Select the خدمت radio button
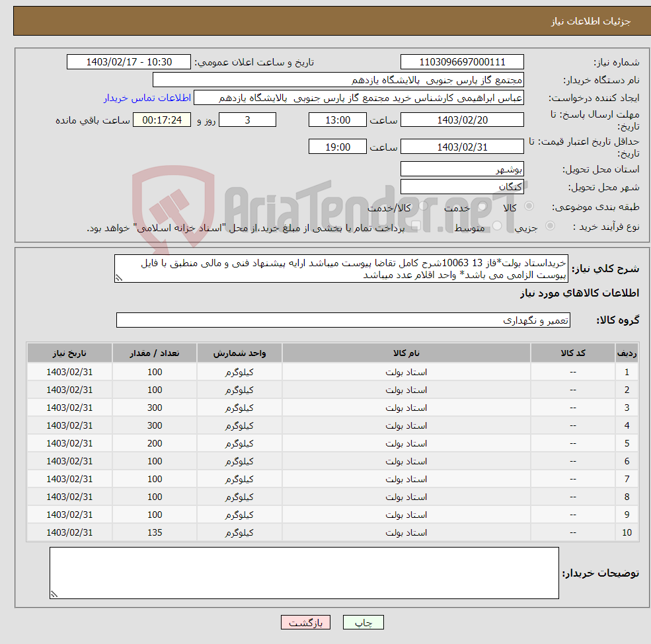Image resolution: width=651 pixels, height=644 pixels. pos(482,206)
